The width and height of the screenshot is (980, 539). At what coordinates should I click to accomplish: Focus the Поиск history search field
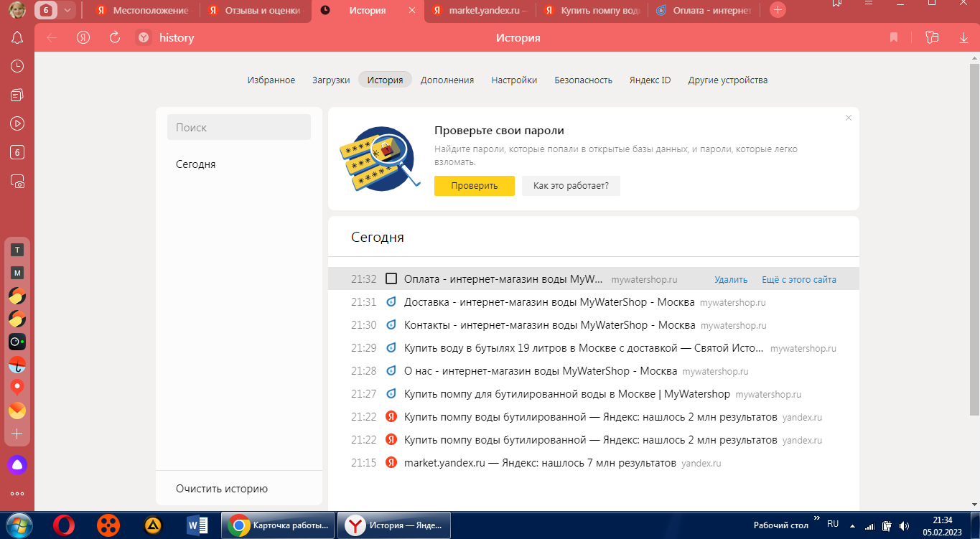coord(239,127)
